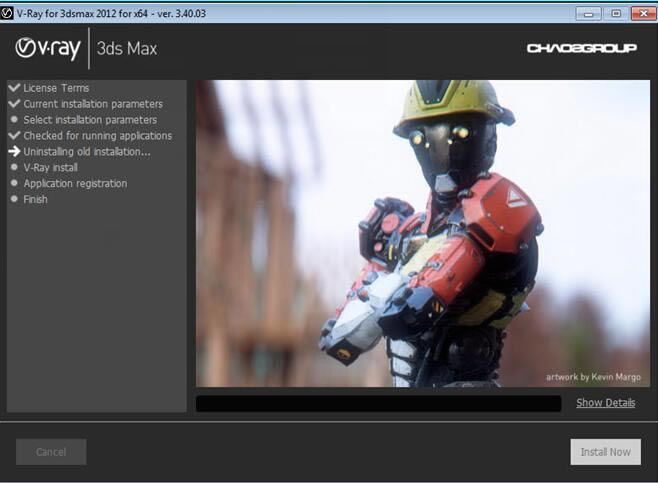The width and height of the screenshot is (658, 483).
Task: Expand the Show Details link
Action: click(605, 403)
